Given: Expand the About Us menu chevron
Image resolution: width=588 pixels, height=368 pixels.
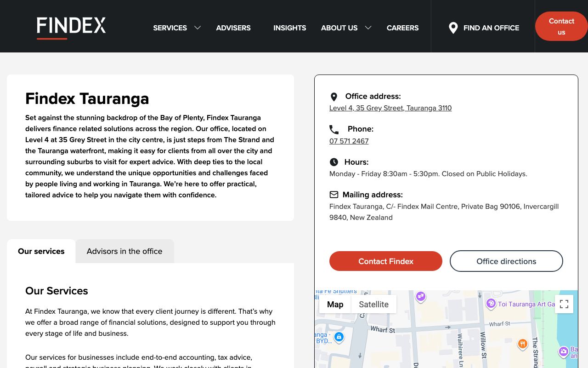Looking at the screenshot, I should tap(368, 28).
